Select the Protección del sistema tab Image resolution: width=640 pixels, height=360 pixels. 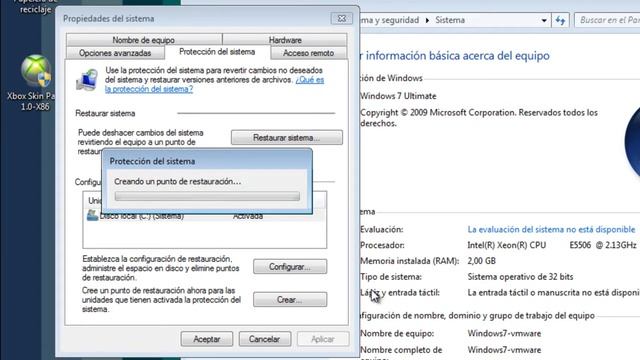tap(217, 52)
